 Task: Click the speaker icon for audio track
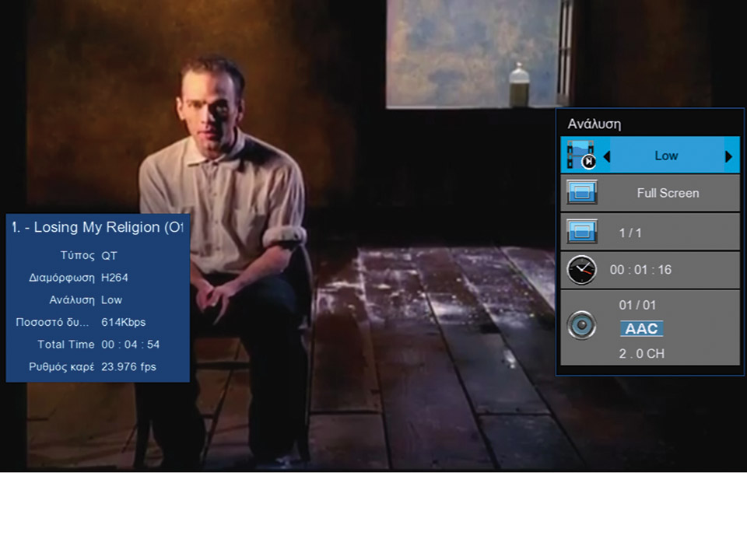click(x=581, y=327)
